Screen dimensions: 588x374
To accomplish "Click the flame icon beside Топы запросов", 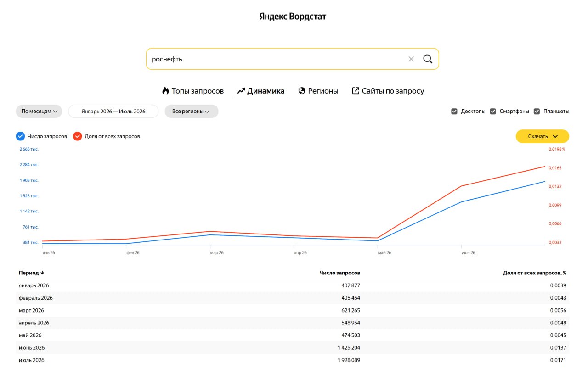I will (165, 91).
